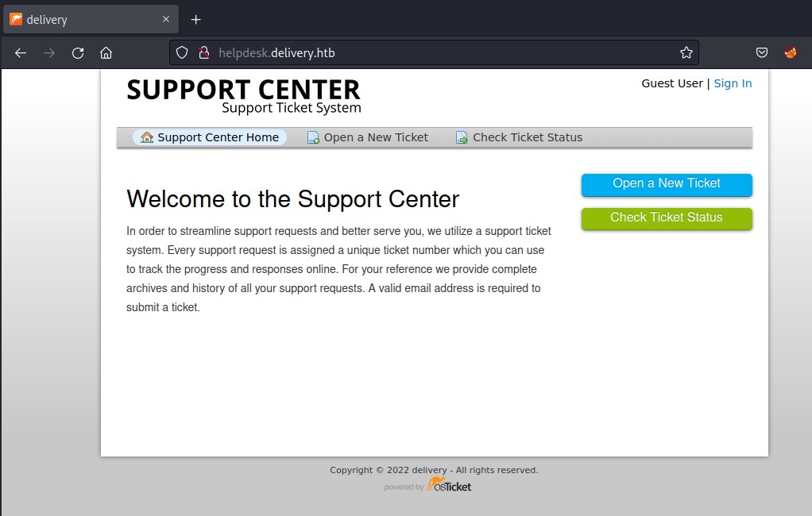Screen dimensions: 812x516
Task: Go to the browser home icon
Action: coord(106,53)
